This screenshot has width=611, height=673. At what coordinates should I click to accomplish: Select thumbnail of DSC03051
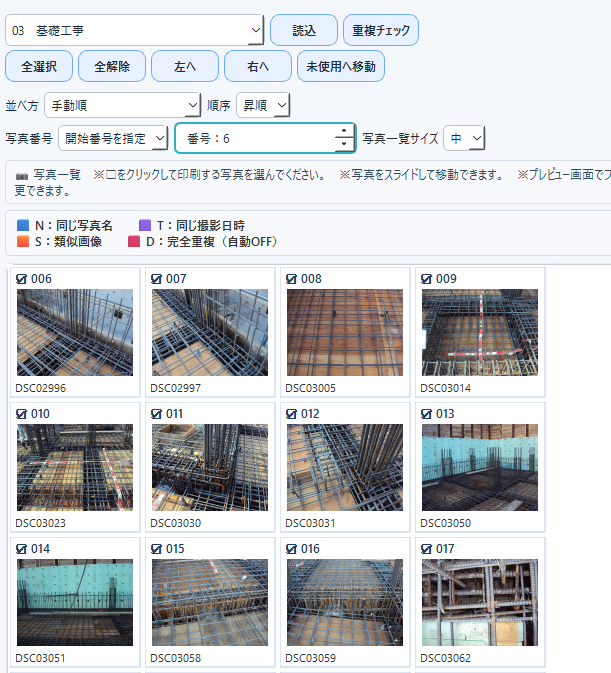tap(75, 602)
